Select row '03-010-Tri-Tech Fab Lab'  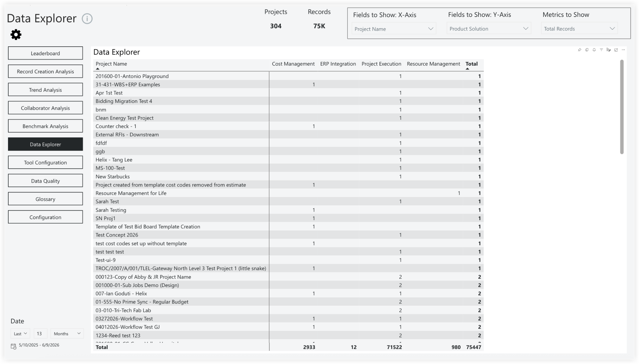(x=288, y=310)
